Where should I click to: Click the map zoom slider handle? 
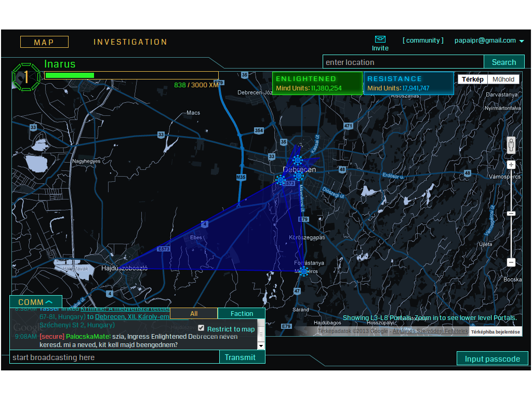(x=511, y=214)
